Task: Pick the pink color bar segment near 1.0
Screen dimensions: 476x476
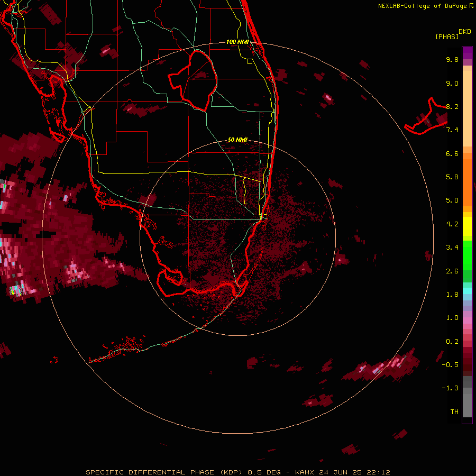Action: 467,321
